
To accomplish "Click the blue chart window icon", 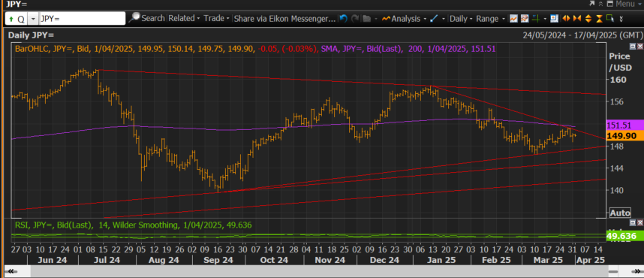I will (x=555, y=19).
